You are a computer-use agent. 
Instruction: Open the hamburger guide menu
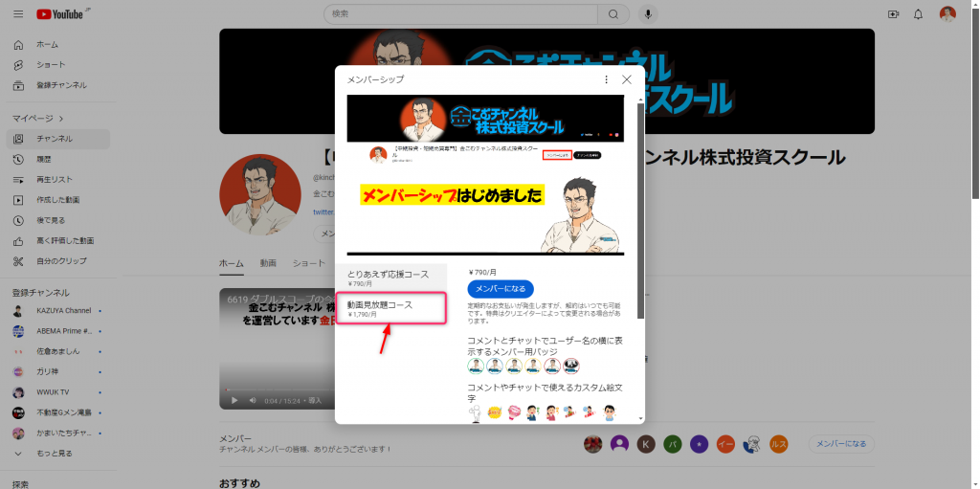pos(18,13)
